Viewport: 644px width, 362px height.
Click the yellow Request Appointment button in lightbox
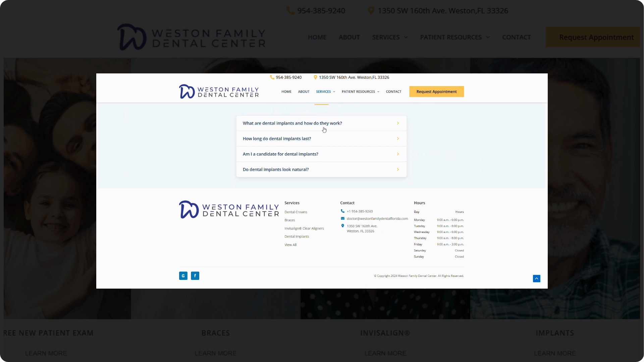point(436,92)
